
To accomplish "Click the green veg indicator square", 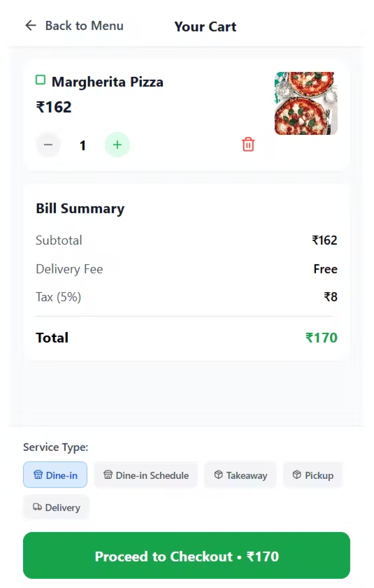I will [41, 80].
